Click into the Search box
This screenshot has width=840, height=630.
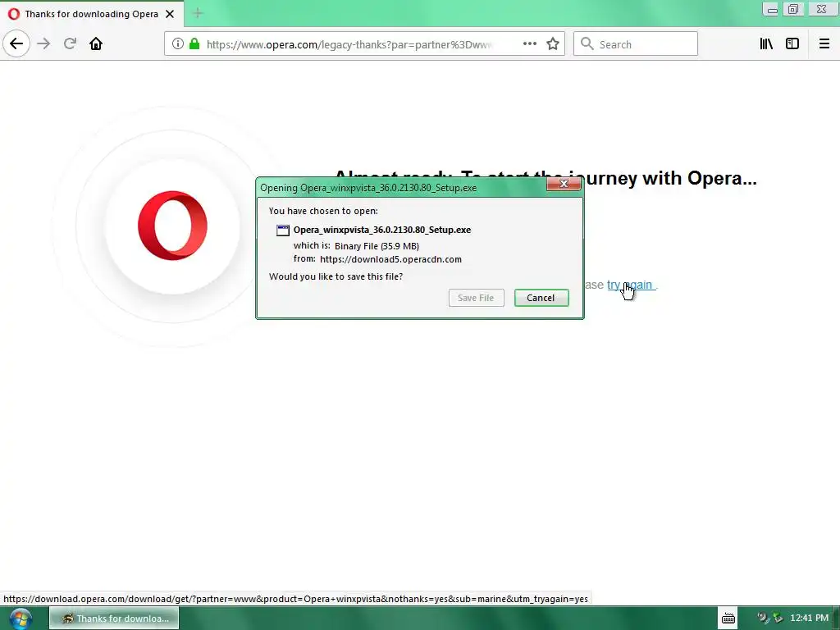pos(636,44)
